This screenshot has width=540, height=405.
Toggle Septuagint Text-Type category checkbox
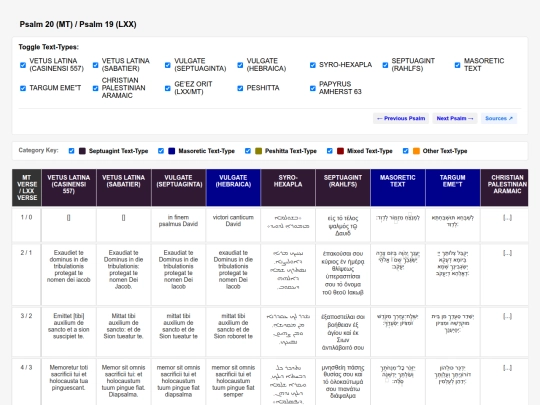[x=71, y=151]
